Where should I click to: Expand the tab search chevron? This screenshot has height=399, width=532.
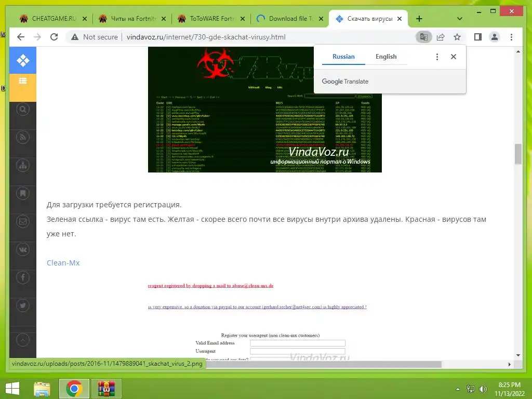click(x=460, y=19)
